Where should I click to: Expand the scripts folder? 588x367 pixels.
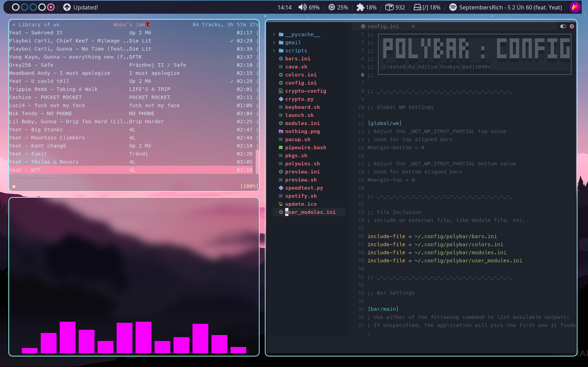274,51
